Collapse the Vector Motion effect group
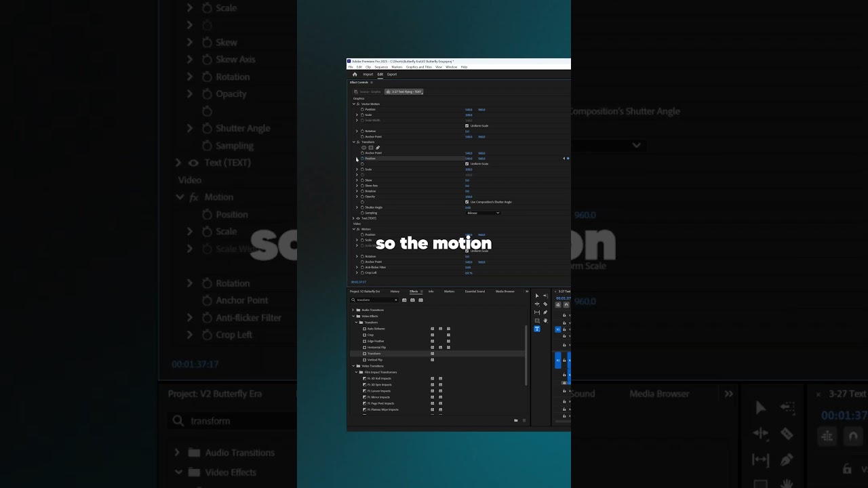Image resolution: width=868 pixels, height=488 pixels. pos(354,104)
